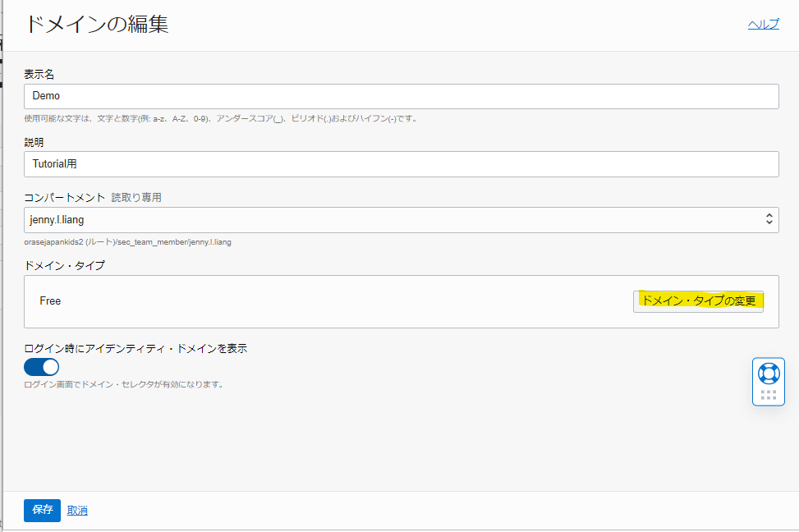Click the dotted grip below the lifebuoy
Image resolution: width=799 pixels, height=532 pixels.
[769, 395]
